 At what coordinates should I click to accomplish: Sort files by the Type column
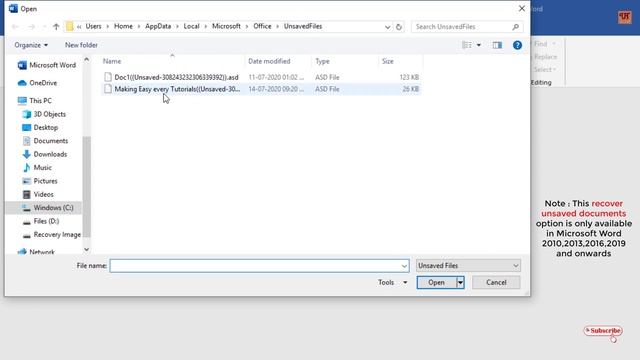coord(322,61)
